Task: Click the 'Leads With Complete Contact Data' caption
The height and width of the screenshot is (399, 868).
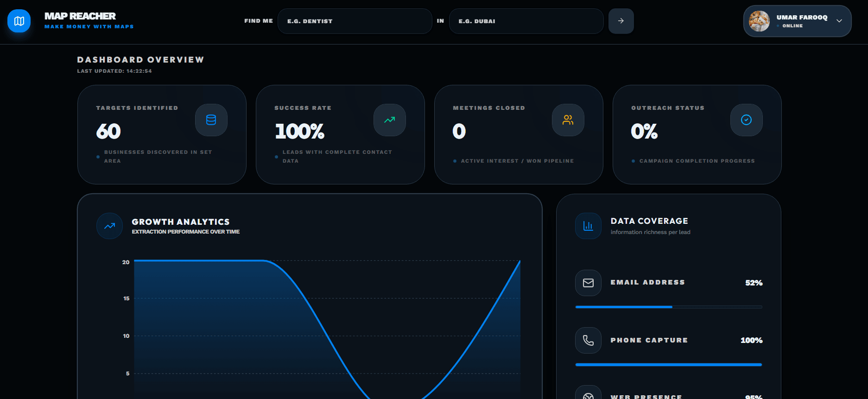Action: tap(337, 157)
